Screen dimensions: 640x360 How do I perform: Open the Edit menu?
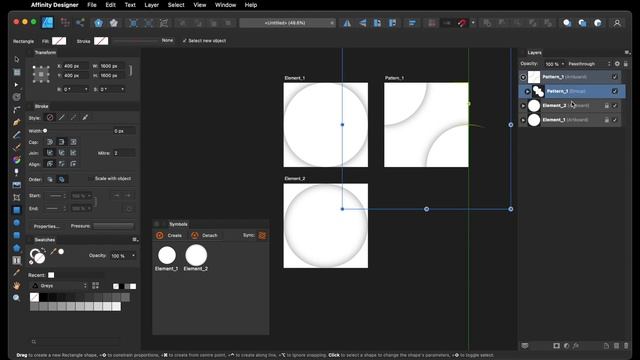(x=111, y=5)
